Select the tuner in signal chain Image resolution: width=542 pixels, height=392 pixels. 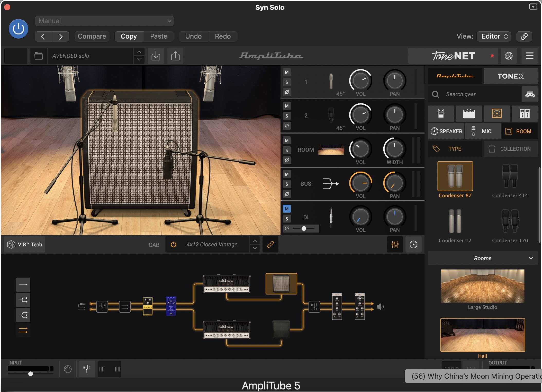click(x=102, y=307)
